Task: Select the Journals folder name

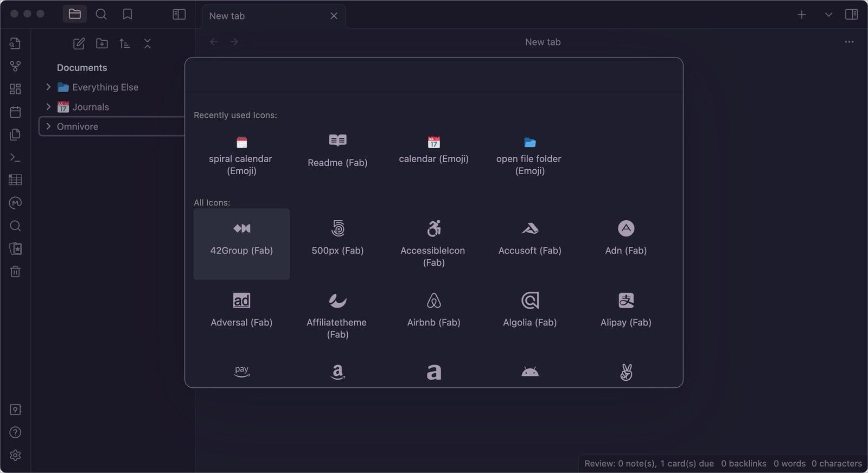Action: [x=91, y=107]
